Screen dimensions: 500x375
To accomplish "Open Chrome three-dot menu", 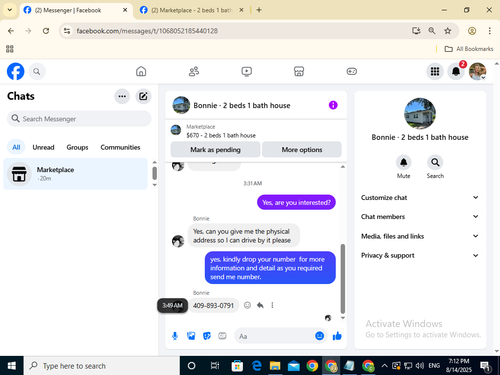I will point(489,31).
